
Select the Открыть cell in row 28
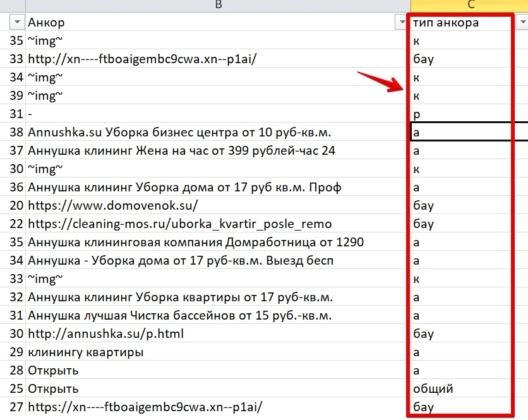pyautogui.click(x=218, y=371)
